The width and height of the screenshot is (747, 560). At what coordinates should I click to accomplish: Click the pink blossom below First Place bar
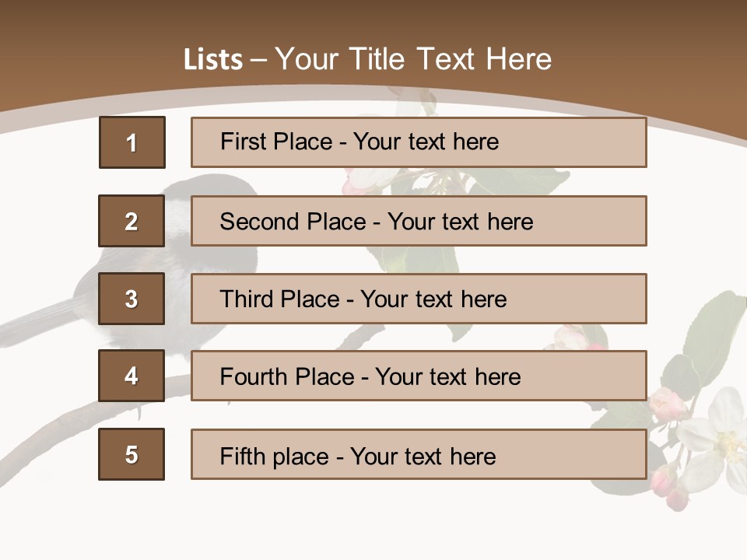359,180
